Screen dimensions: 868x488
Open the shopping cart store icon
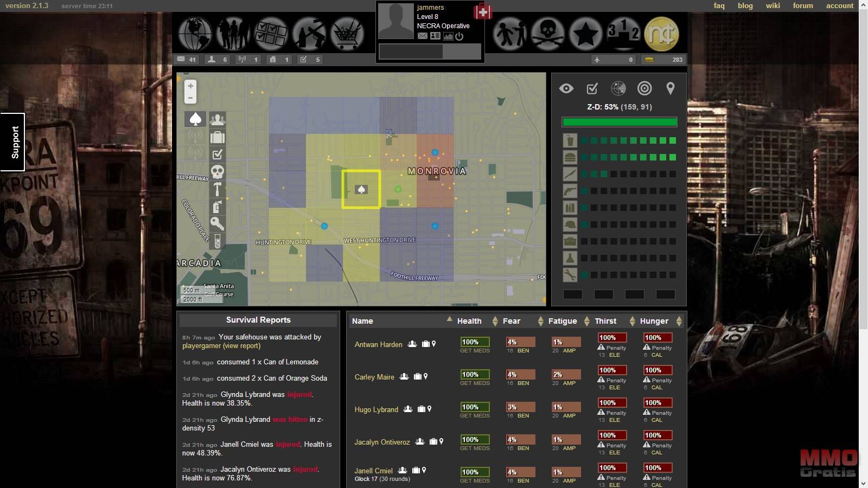tap(347, 34)
